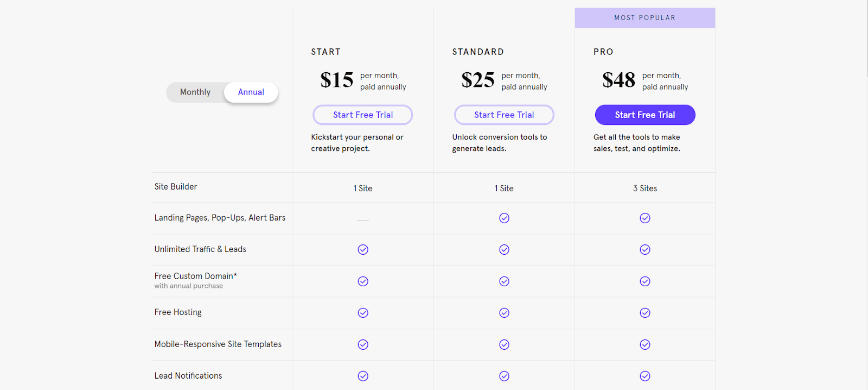868x390 pixels.
Task: Click the Standard plan heading
Action: [478, 52]
